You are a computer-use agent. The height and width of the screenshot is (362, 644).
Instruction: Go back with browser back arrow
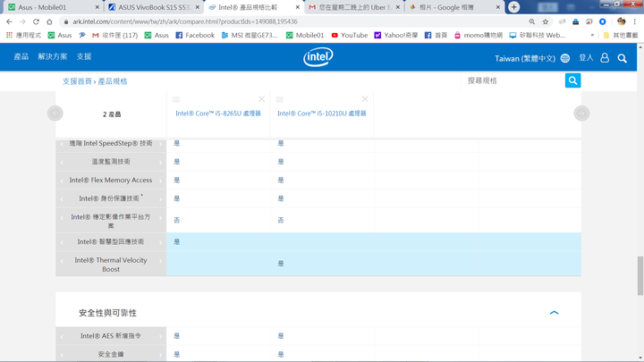pos(9,21)
